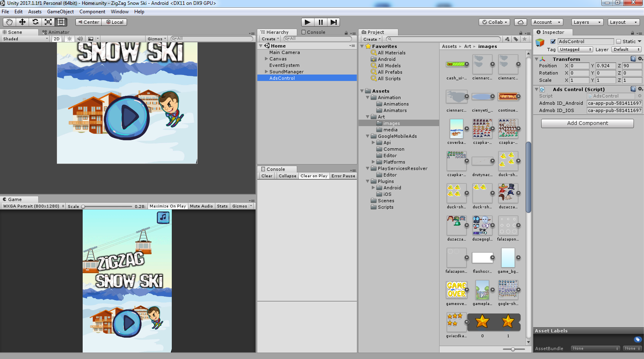Viewport: 644px width, 359px height.
Task: Select the Move tool
Action: pos(22,22)
